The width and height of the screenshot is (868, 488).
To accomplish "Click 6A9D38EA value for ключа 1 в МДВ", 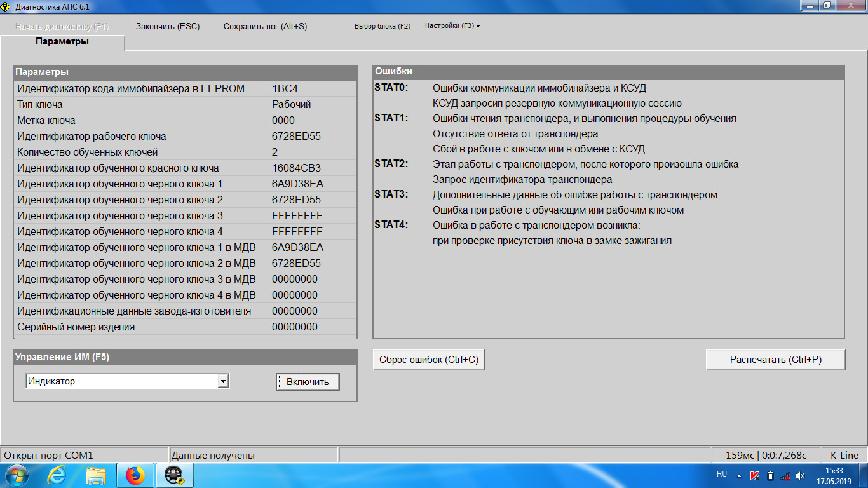I will 297,248.
